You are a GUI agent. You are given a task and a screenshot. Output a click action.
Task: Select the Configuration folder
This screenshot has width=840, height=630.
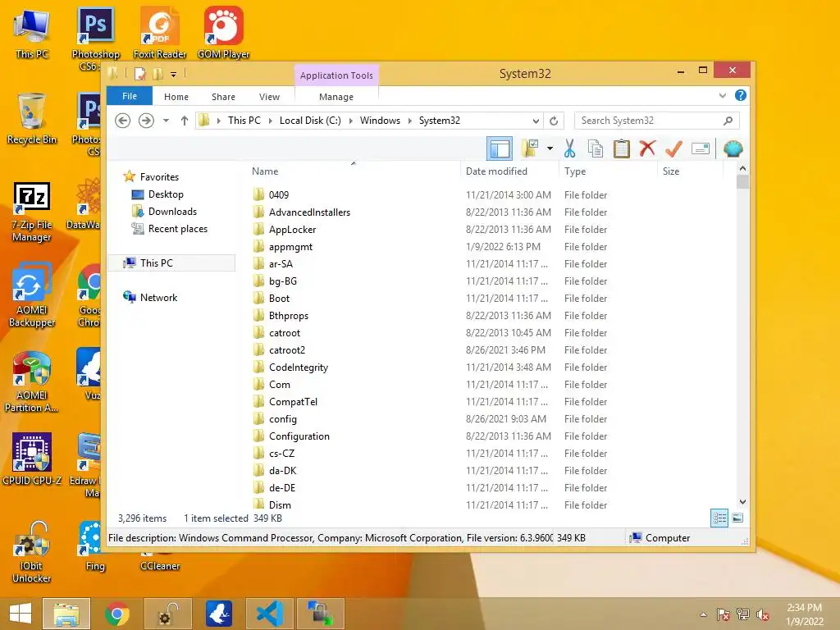point(299,436)
